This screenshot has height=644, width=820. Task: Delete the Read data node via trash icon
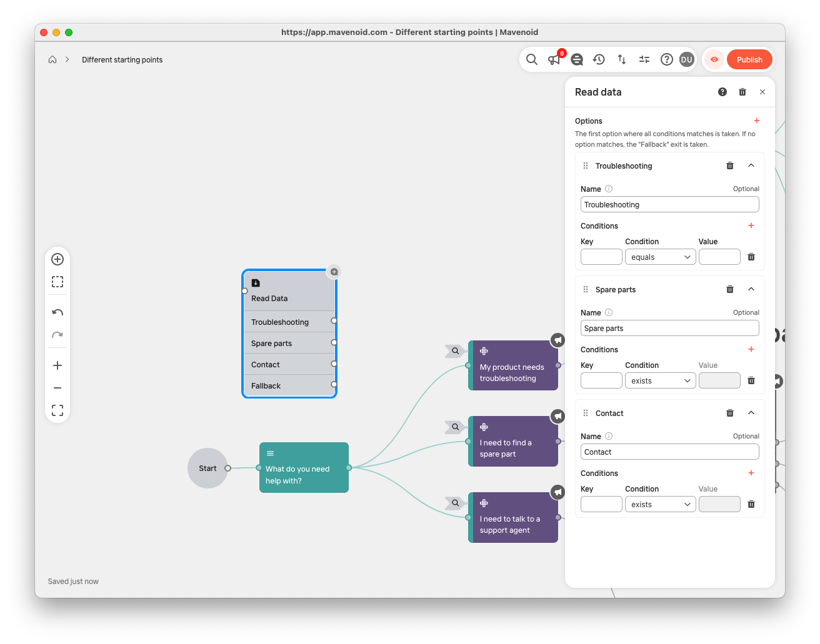coord(742,92)
